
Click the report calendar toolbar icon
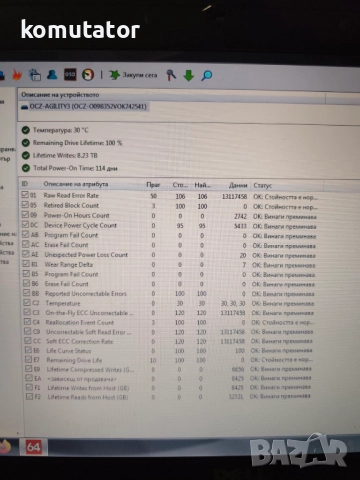(x=35, y=75)
